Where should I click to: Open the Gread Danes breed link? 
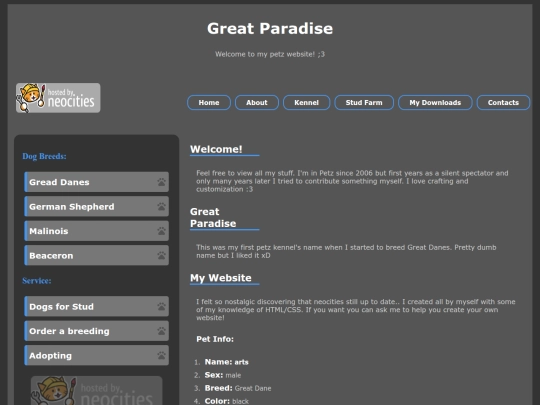96,182
